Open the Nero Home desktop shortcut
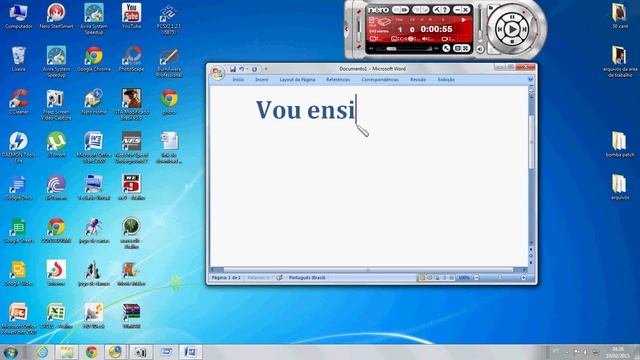 coord(94,102)
